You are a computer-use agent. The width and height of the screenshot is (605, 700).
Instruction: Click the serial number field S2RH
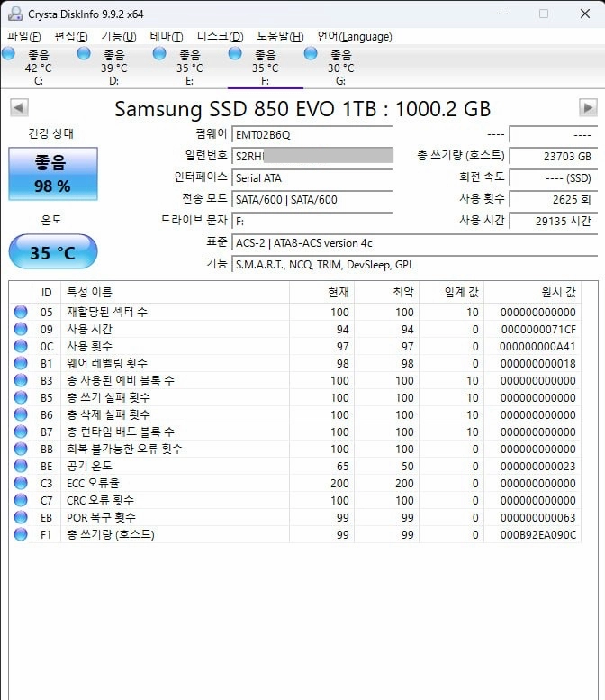tap(312, 156)
